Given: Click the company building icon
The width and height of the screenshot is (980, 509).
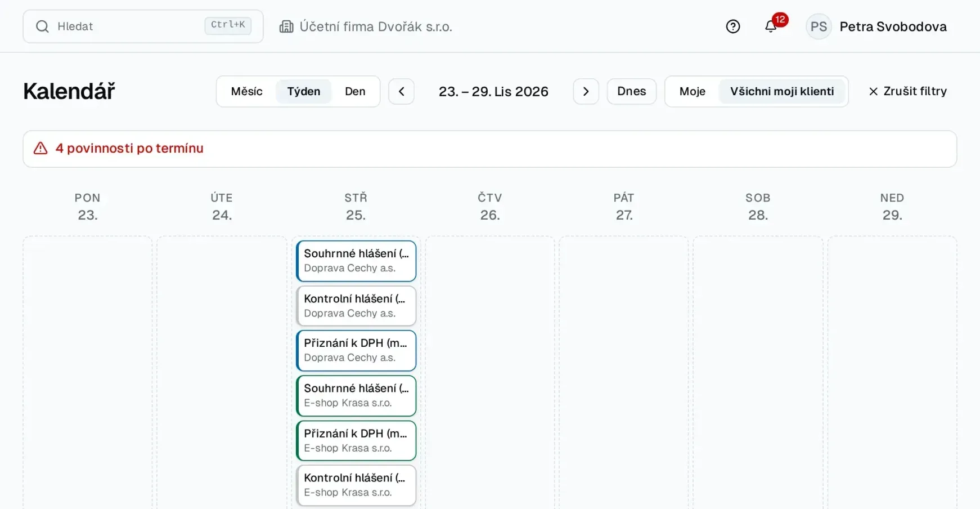Looking at the screenshot, I should (x=286, y=26).
